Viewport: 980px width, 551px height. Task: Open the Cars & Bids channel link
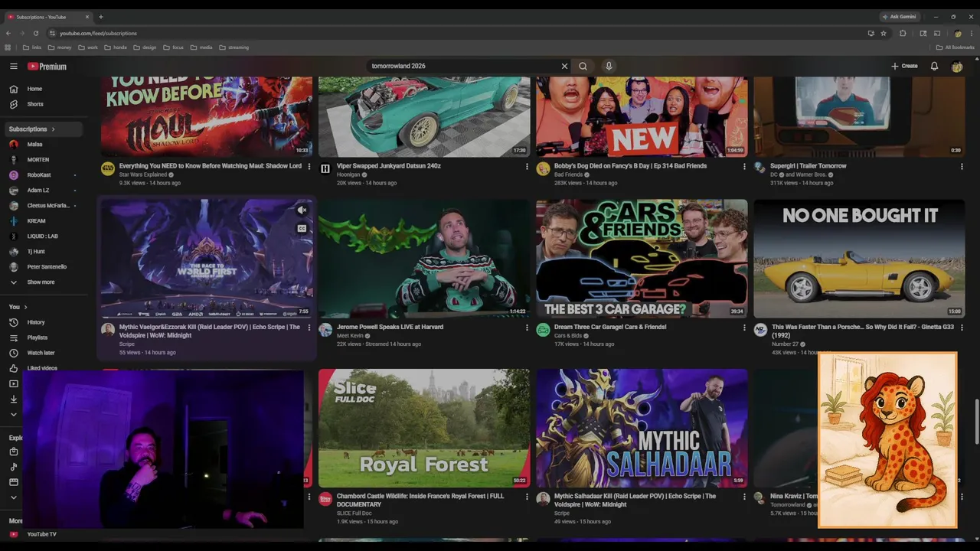coord(568,336)
